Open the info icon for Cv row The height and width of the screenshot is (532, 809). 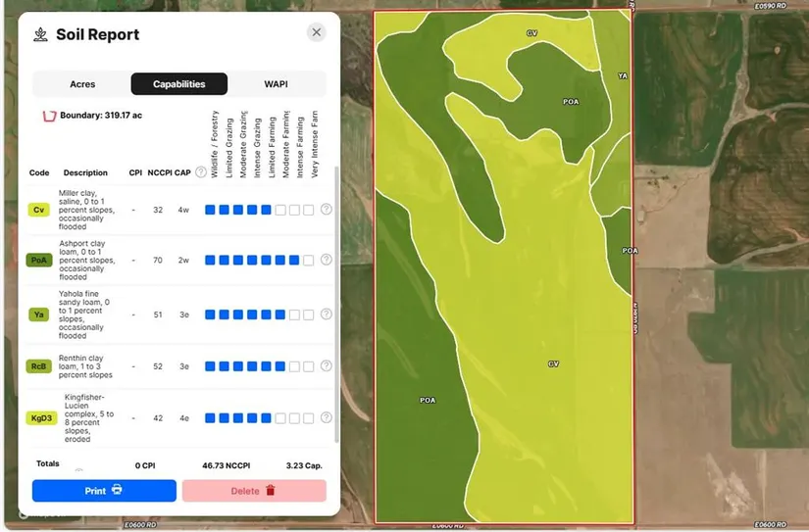pos(326,210)
